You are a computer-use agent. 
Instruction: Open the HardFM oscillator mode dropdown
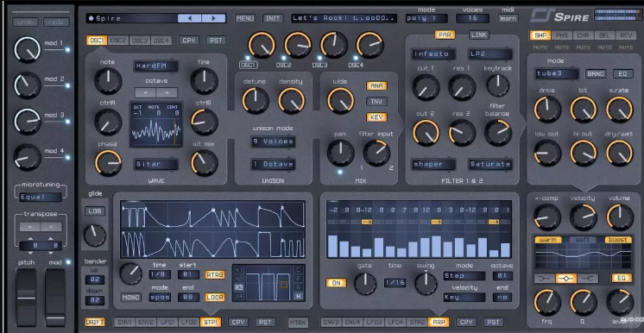(x=155, y=66)
